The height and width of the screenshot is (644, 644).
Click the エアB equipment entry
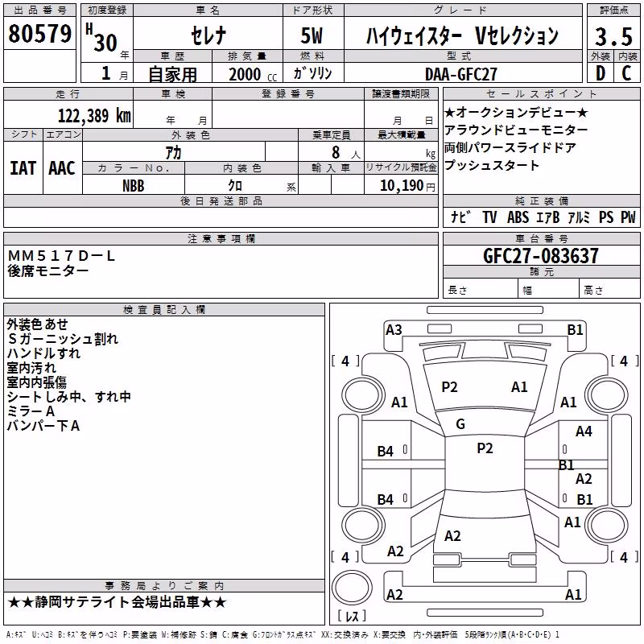click(x=548, y=217)
